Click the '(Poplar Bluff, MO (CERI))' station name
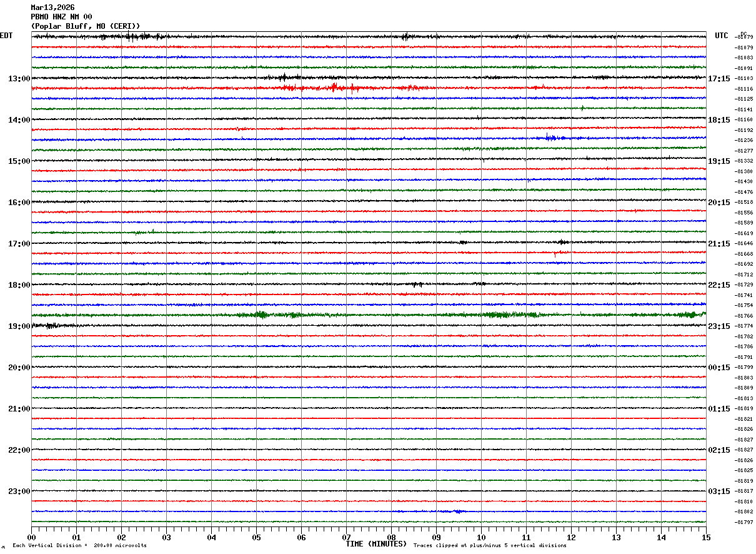This screenshot has height=554, width=756. click(86, 26)
